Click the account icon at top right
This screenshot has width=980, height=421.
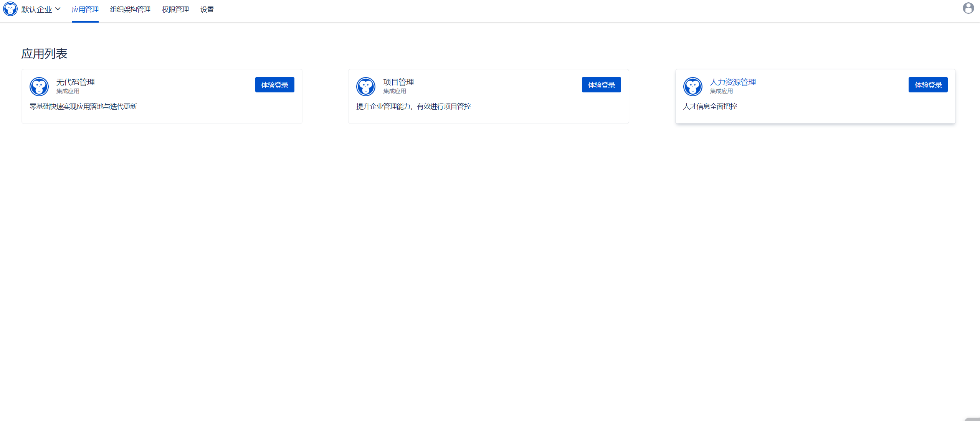coord(968,8)
